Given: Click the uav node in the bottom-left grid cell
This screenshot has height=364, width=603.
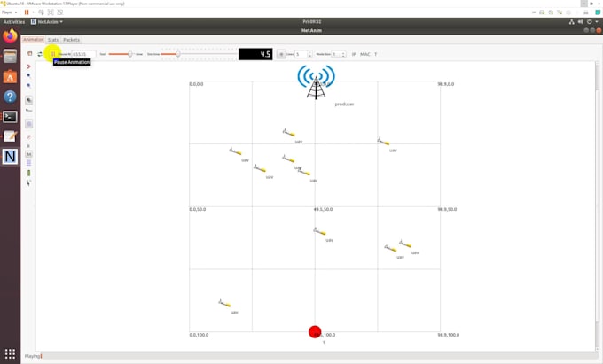Looking at the screenshot, I should (x=224, y=303).
